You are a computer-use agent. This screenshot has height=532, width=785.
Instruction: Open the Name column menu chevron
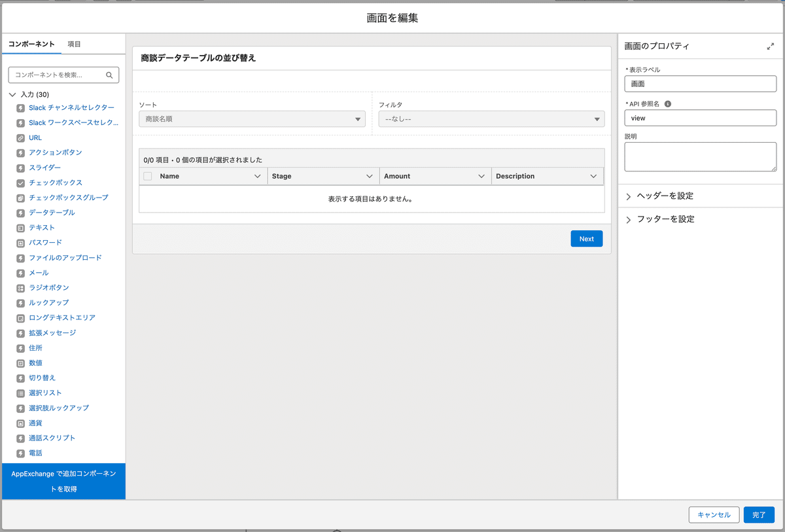point(258,176)
